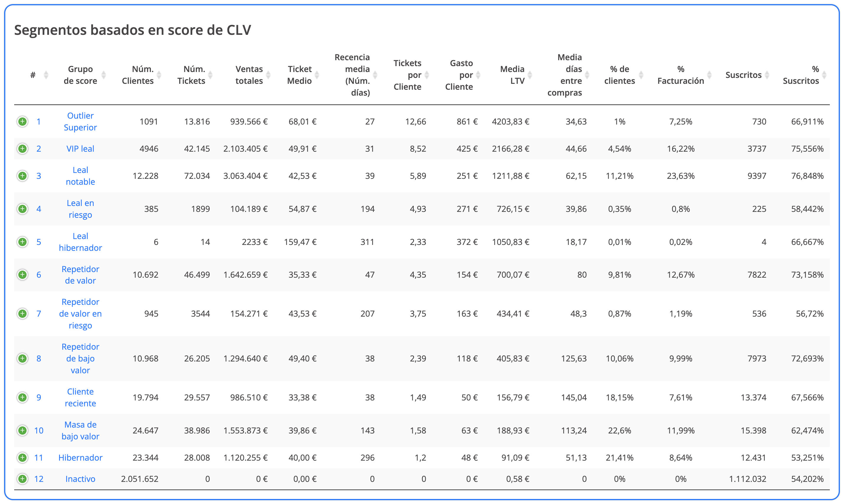Image resolution: width=844 pixels, height=504 pixels.
Task: Sort by Recencia media column header
Action: [352, 75]
